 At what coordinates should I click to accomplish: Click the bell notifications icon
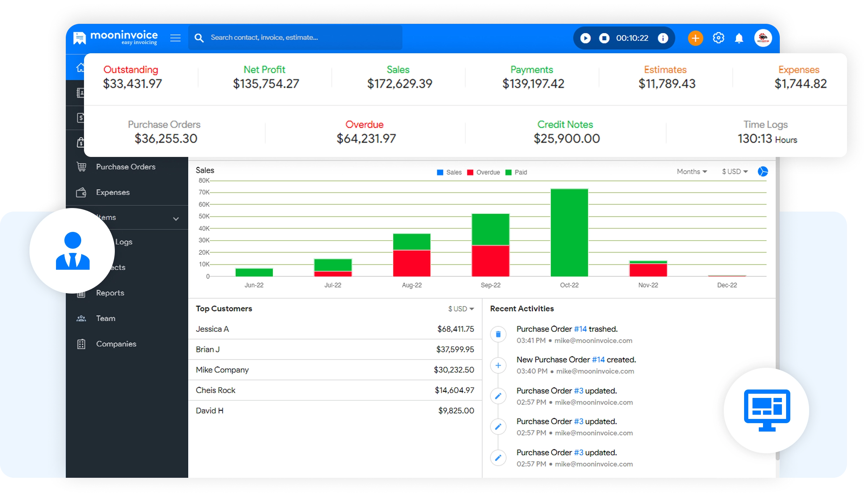[739, 38]
